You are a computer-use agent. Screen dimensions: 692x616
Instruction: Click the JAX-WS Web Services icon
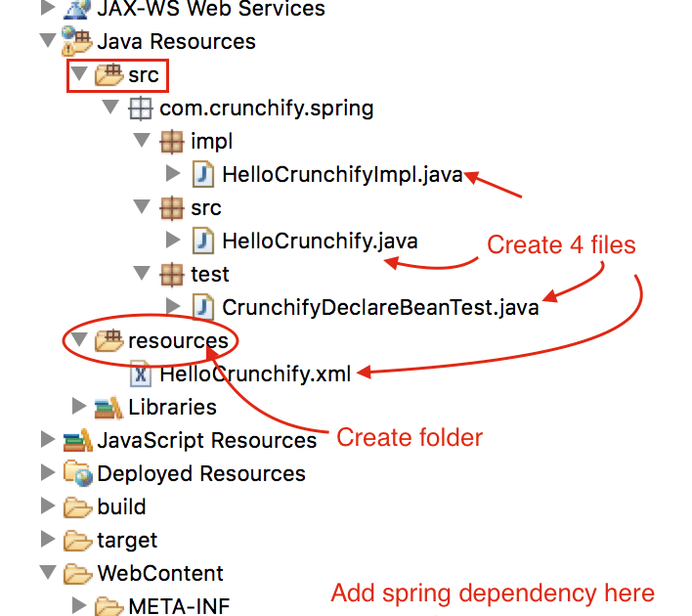pos(77,9)
